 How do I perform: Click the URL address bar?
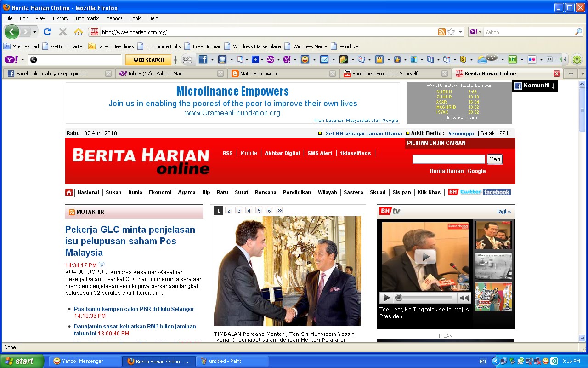pos(268,32)
